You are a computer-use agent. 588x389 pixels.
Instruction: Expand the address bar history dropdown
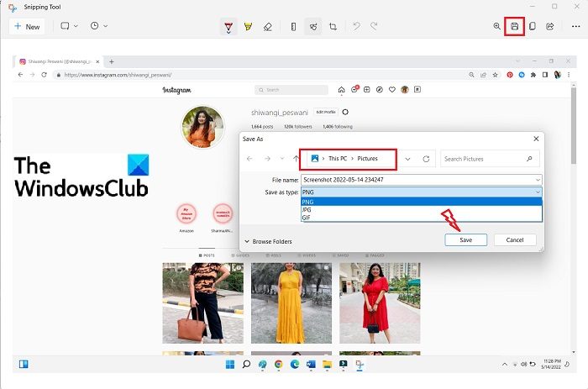[x=407, y=159]
